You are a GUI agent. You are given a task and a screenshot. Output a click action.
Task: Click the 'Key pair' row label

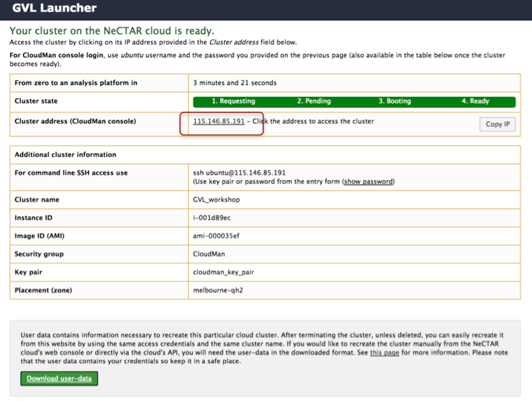click(x=28, y=272)
